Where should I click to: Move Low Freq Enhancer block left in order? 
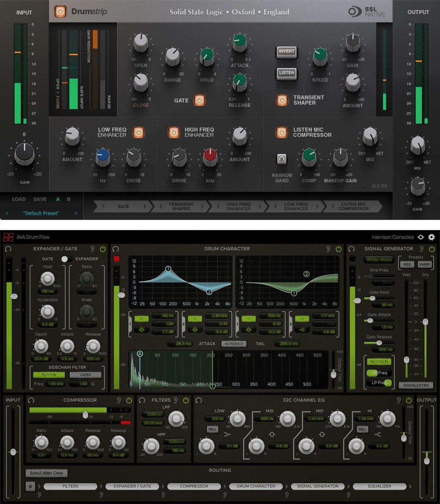tap(276, 206)
